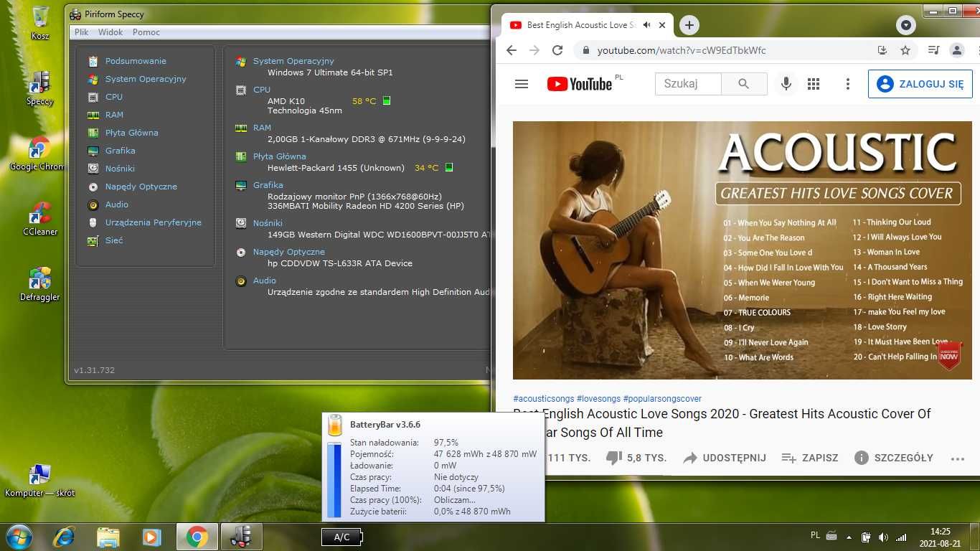980x551 pixels.
Task: Open the Chrome media control icon
Action: 933,50
